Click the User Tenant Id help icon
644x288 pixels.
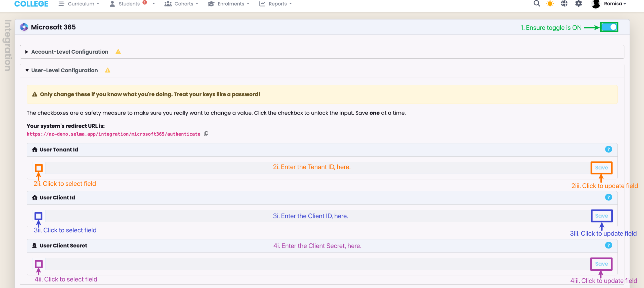pos(608,149)
